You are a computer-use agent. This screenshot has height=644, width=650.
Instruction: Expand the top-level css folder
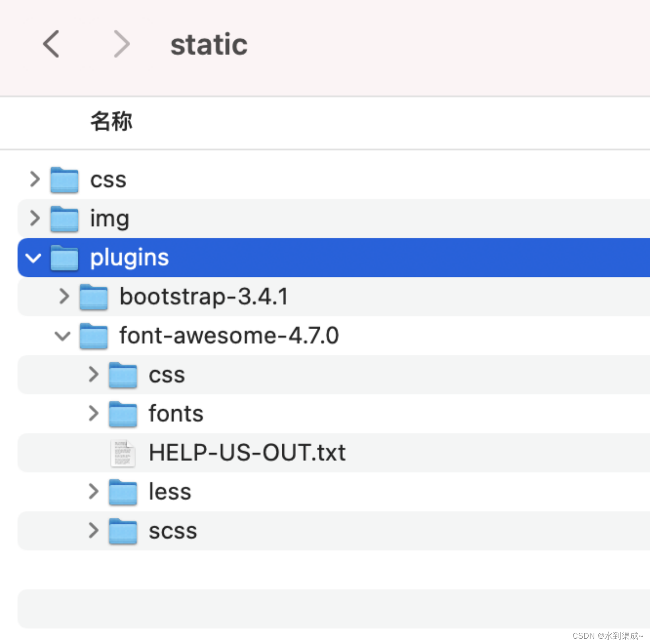tap(35, 179)
